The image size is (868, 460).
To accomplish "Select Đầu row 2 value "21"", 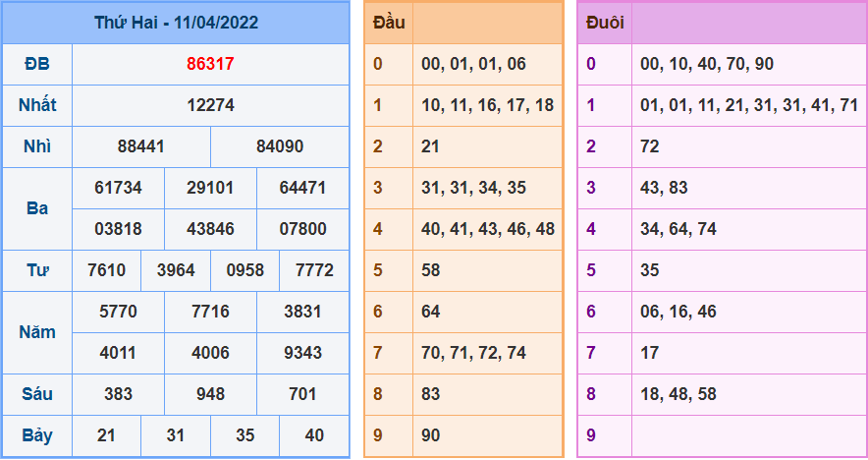I will [430, 146].
